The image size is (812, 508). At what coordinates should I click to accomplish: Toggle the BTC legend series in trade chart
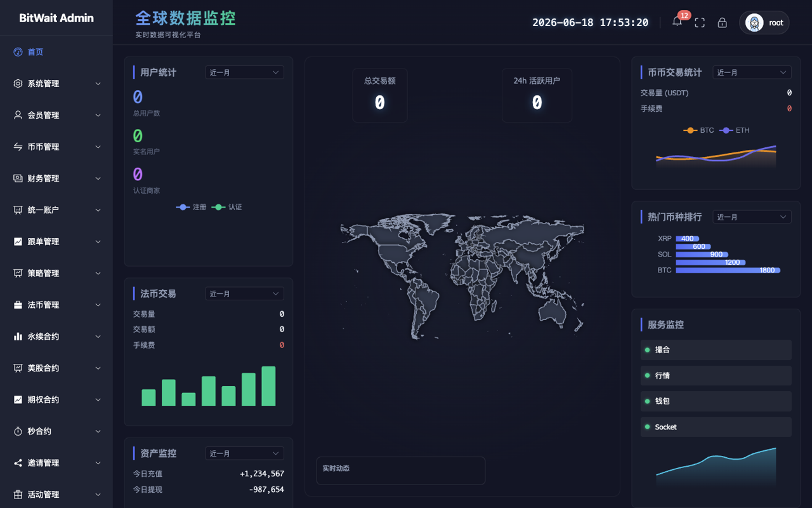pos(698,130)
